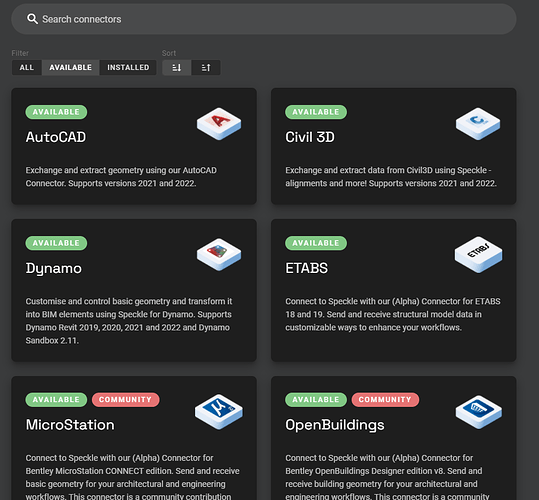This screenshot has height=500, width=539.
Task: Open the ETABS connector title
Action: (306, 268)
